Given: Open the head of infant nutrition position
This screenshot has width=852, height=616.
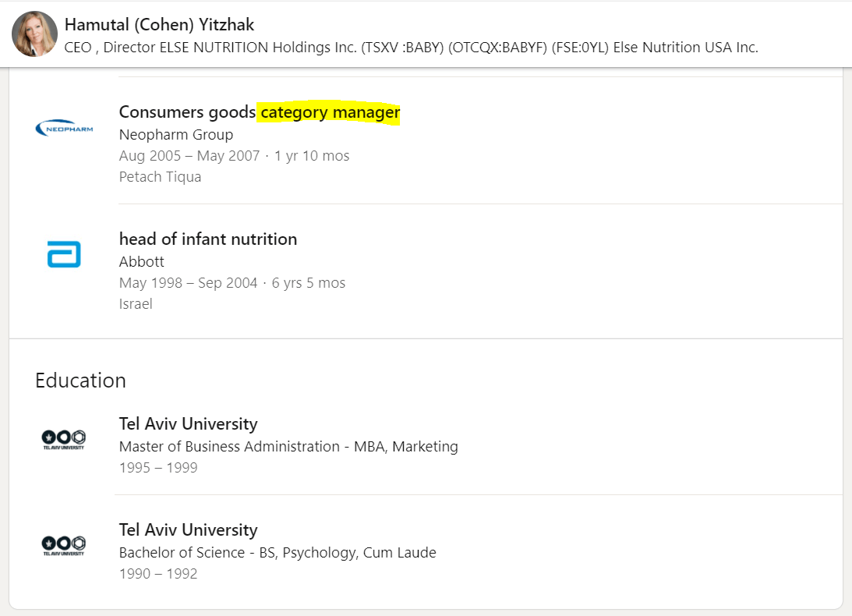Looking at the screenshot, I should pos(207,239).
